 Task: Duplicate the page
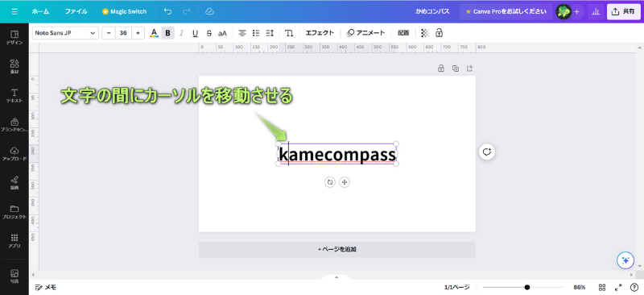pos(456,69)
